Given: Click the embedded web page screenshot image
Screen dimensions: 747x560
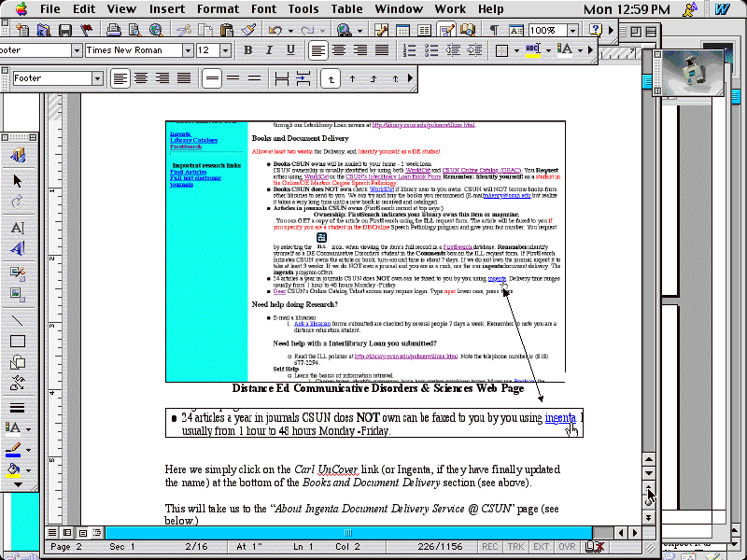Looking at the screenshot, I should coord(365,251).
